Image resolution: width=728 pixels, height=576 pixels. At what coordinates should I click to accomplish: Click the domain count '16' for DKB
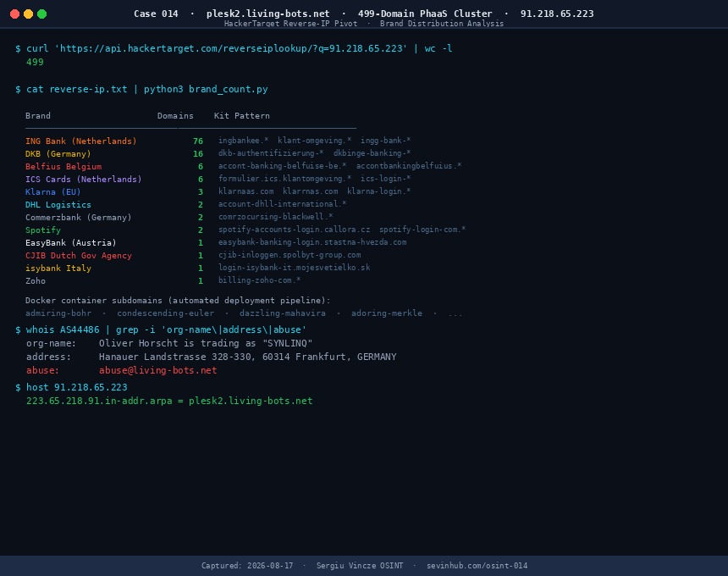tap(198, 154)
